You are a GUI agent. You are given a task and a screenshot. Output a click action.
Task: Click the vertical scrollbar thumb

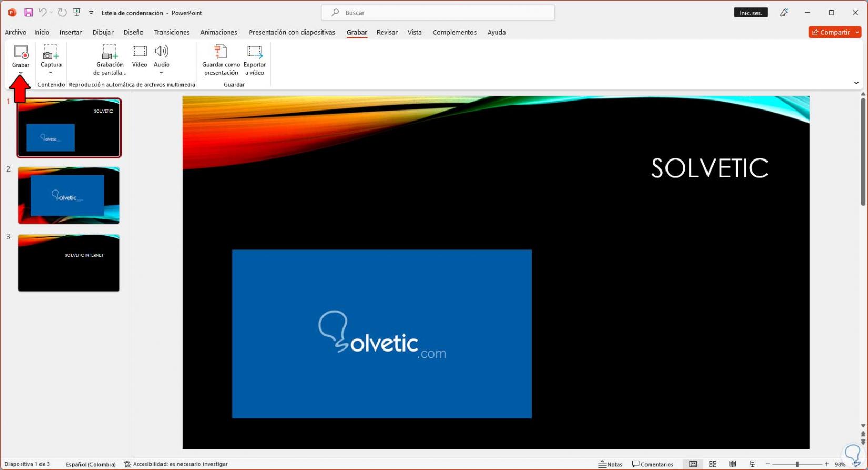pos(863,153)
